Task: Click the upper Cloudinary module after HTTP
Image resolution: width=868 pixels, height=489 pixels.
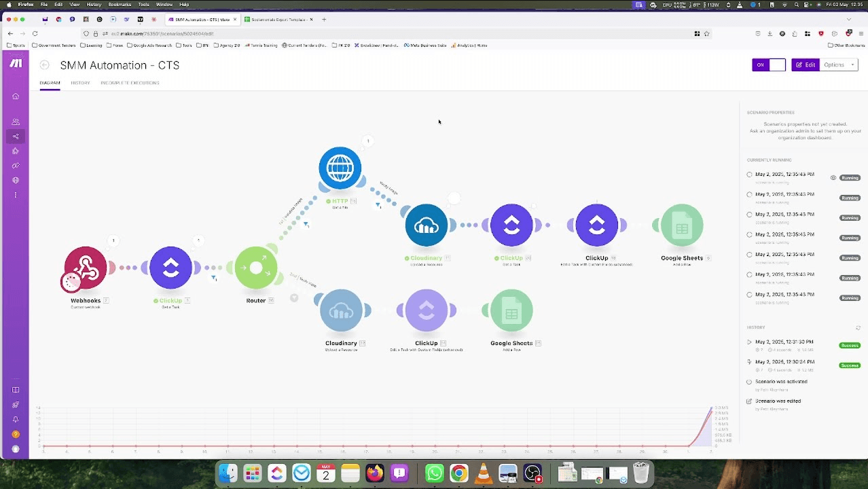Action: (x=427, y=225)
